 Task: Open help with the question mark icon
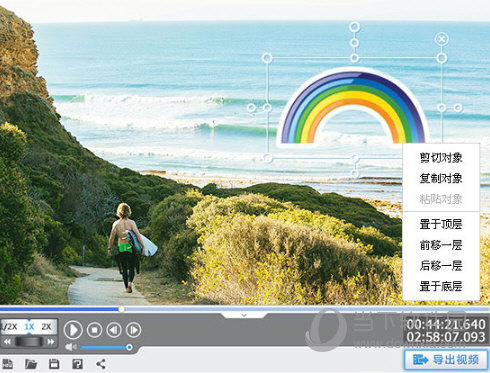pyautogui.click(x=77, y=364)
